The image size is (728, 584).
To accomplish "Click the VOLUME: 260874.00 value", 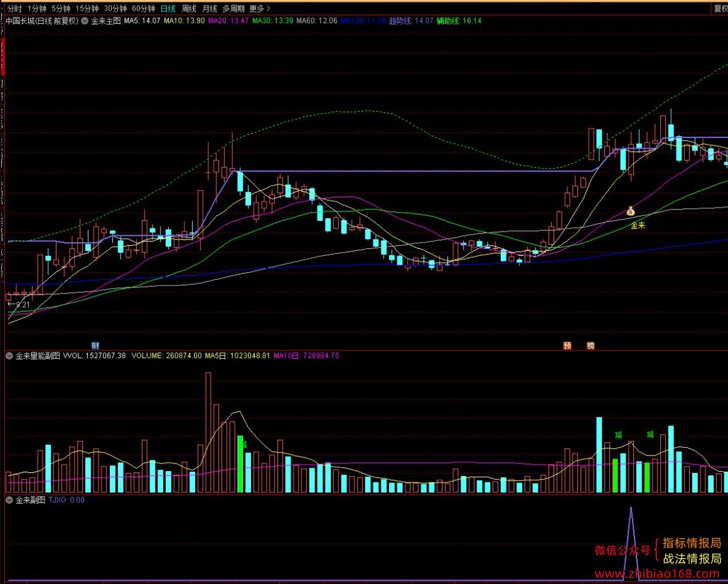I will (167, 356).
